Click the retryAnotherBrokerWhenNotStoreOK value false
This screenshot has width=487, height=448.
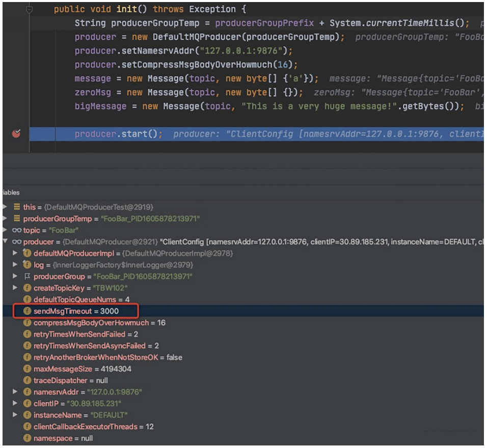[174, 357]
